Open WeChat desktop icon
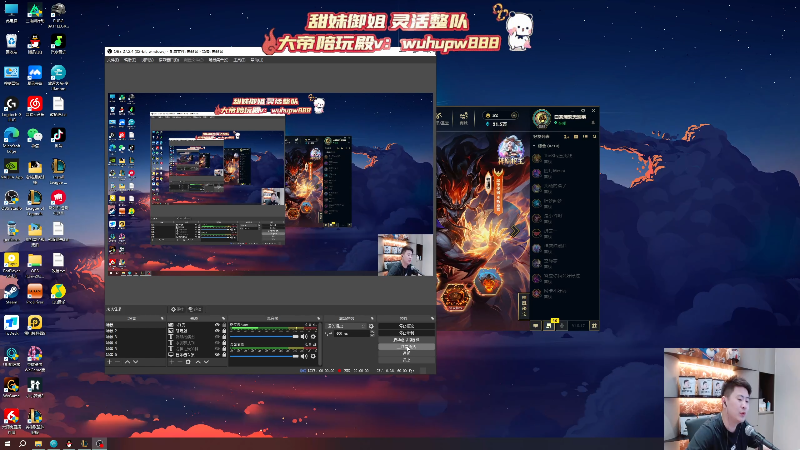 point(35,136)
